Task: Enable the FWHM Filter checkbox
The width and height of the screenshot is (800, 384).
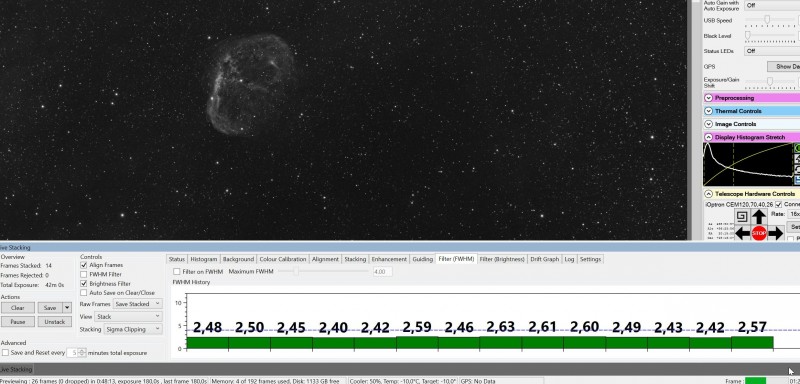Action: pos(84,274)
